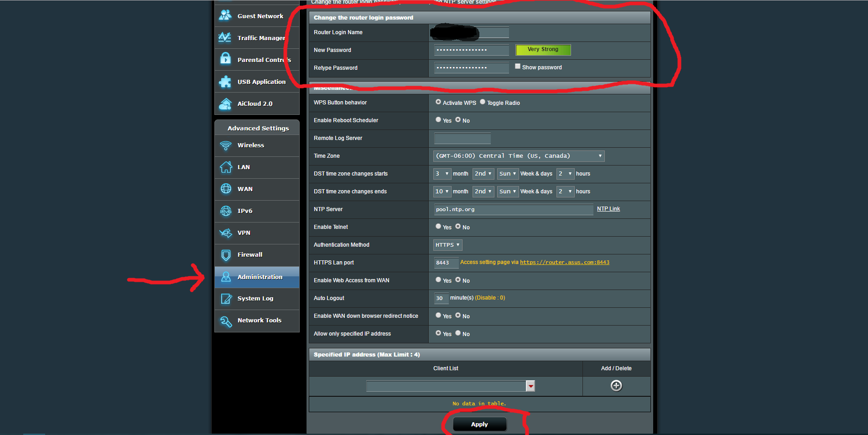
Task: Select Toggle Radio for WPS button behavior
Action: tap(482, 102)
